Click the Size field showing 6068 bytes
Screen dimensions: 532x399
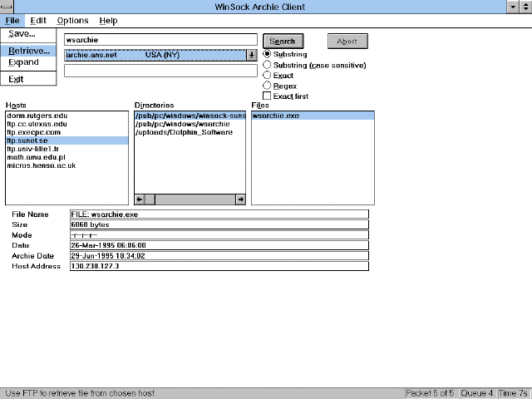pyautogui.click(x=219, y=224)
